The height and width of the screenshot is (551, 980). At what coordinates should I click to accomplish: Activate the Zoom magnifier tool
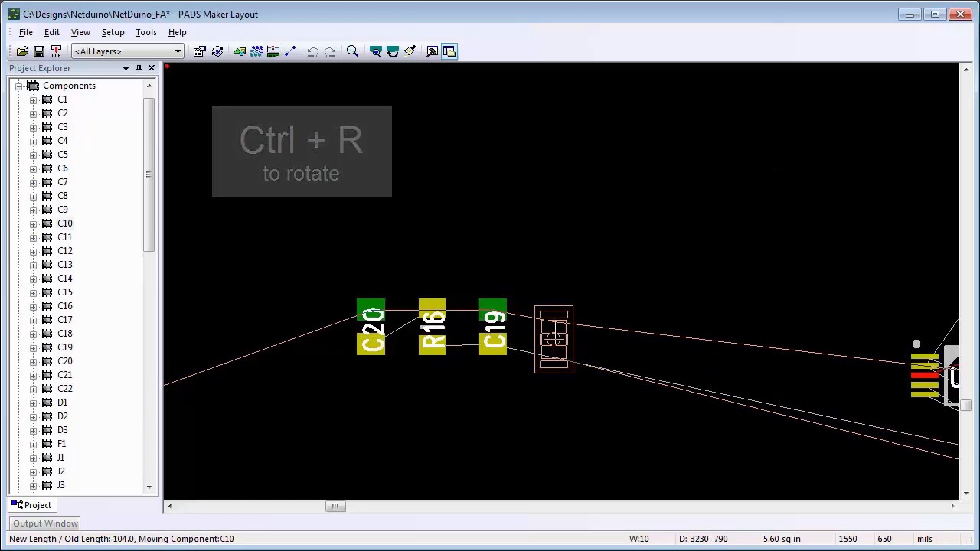[352, 51]
